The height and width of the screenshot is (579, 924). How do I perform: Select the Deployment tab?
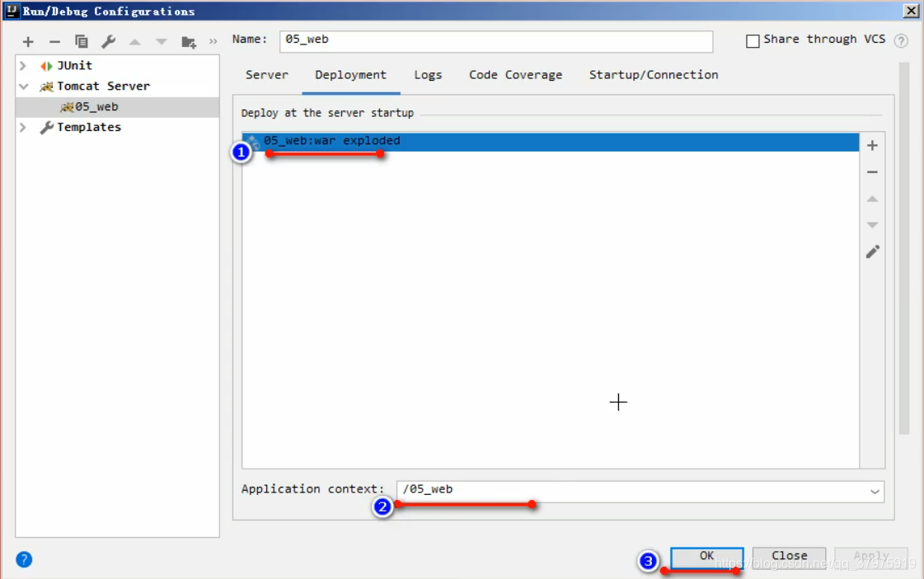coord(350,75)
